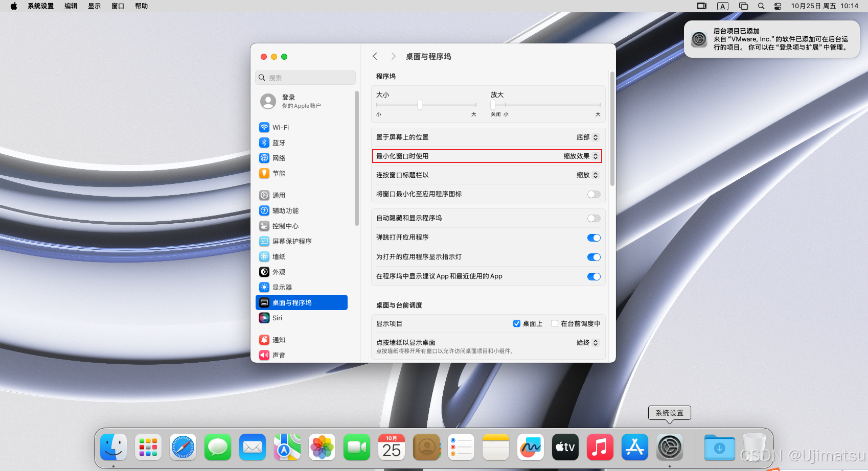868x471 pixels.
Task: Open 外观 appearance settings
Action: 302,272
